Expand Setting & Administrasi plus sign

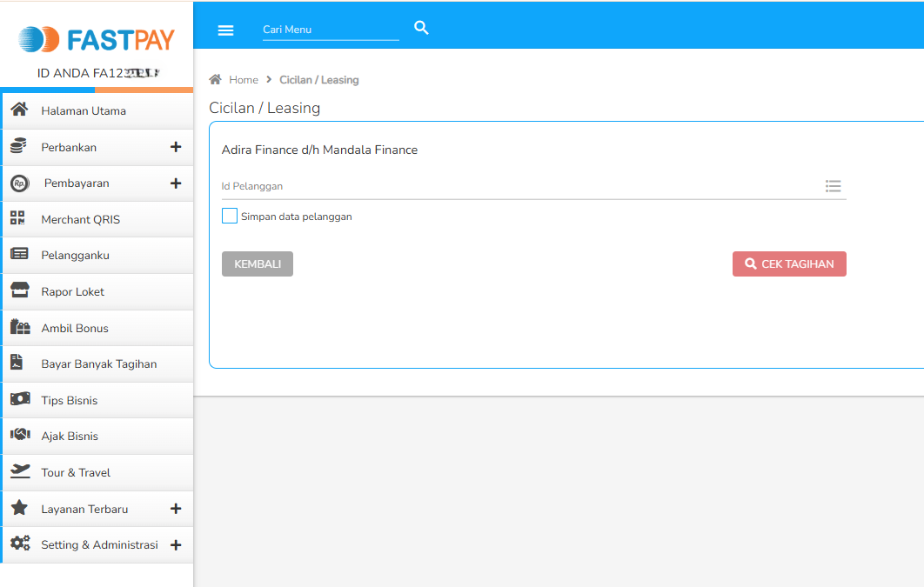tap(176, 545)
